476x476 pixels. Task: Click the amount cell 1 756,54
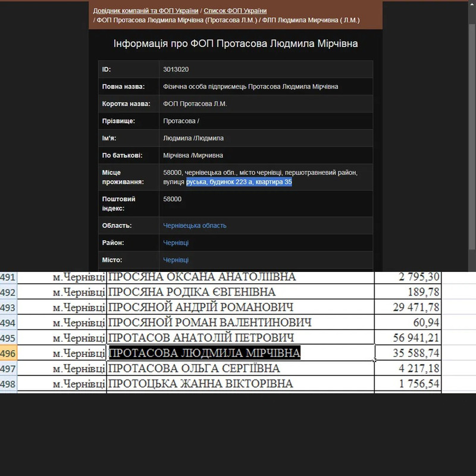pos(408,384)
